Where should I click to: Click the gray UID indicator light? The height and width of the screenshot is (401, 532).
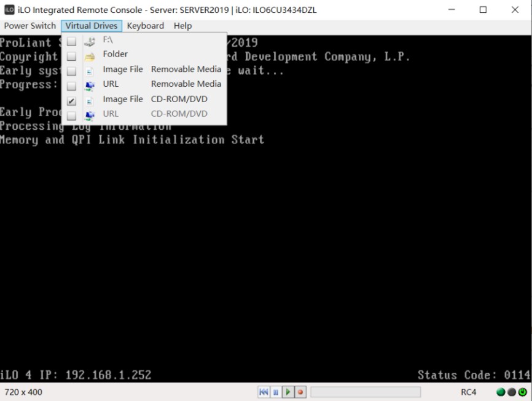pos(511,392)
